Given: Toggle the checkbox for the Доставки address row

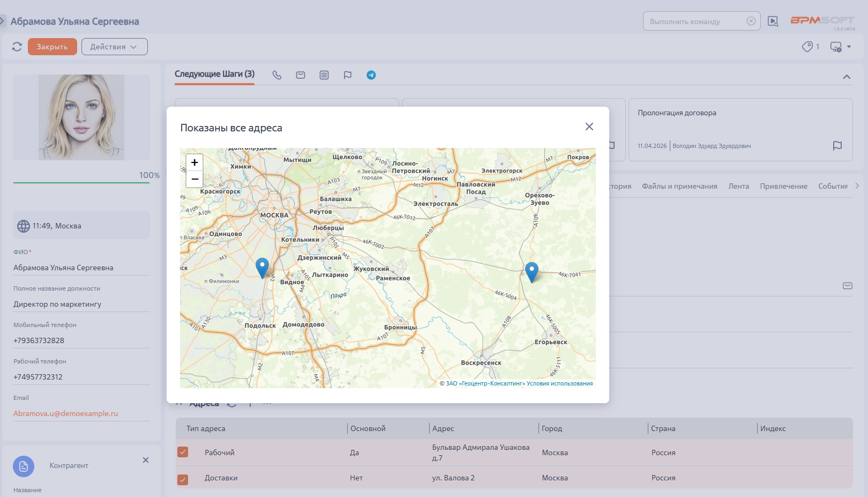Looking at the screenshot, I should 183,479.
